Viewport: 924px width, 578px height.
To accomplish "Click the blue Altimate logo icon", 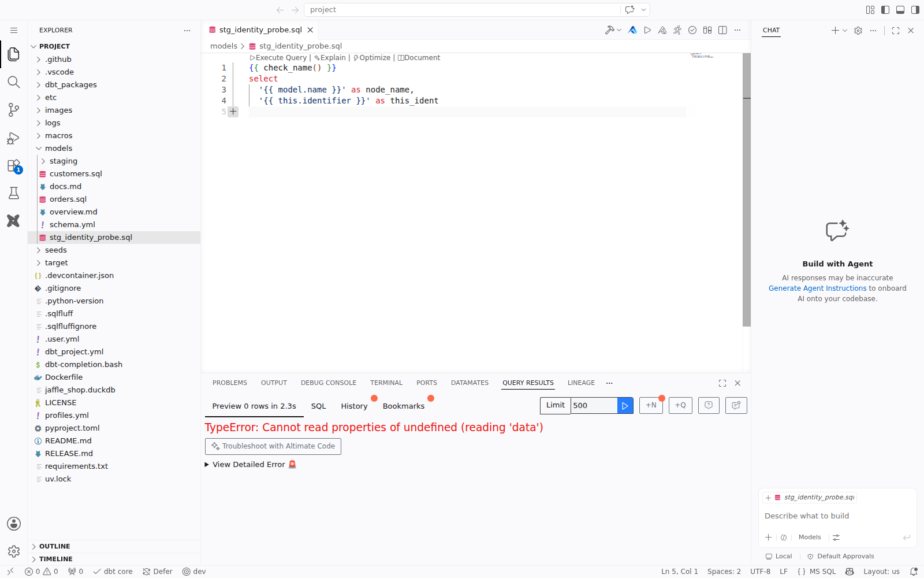I will (633, 30).
